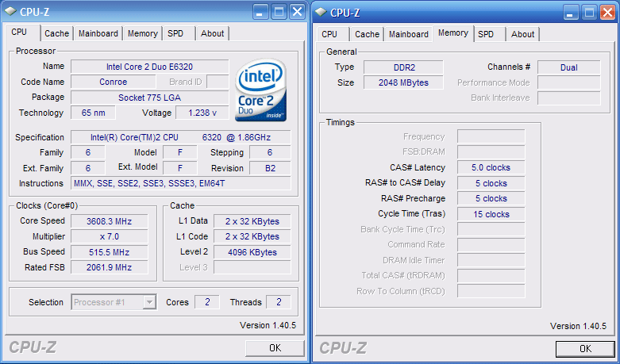The image size is (620, 364).
Task: Click OK button in left CPU-Z window
Action: click(275, 348)
